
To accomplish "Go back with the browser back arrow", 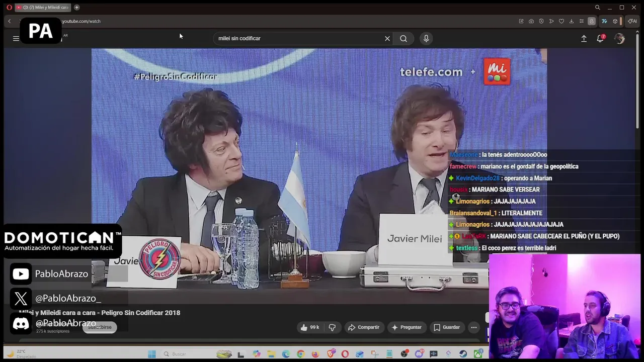I will click(9, 21).
